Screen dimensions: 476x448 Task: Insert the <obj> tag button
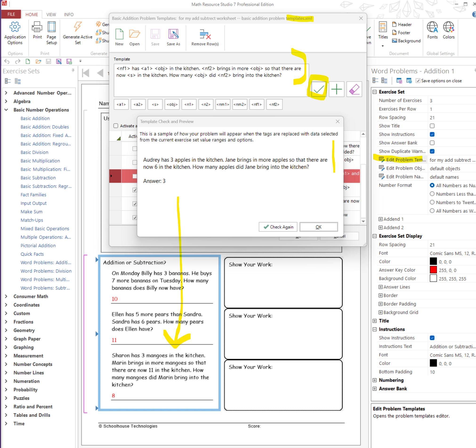tap(172, 104)
